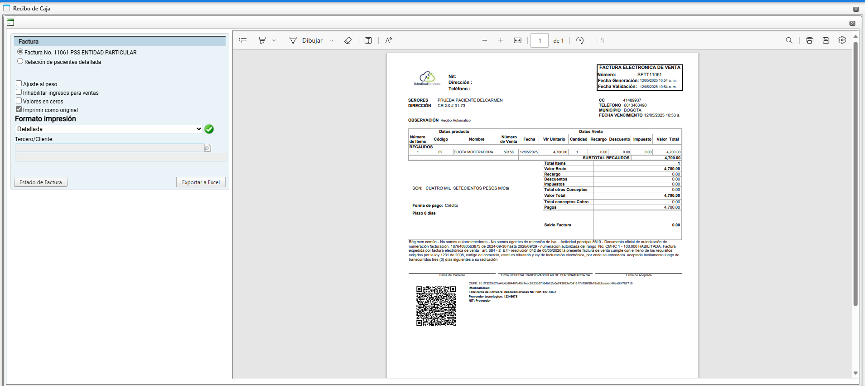
Task: Expand the Dibujar options arrow
Action: 332,40
